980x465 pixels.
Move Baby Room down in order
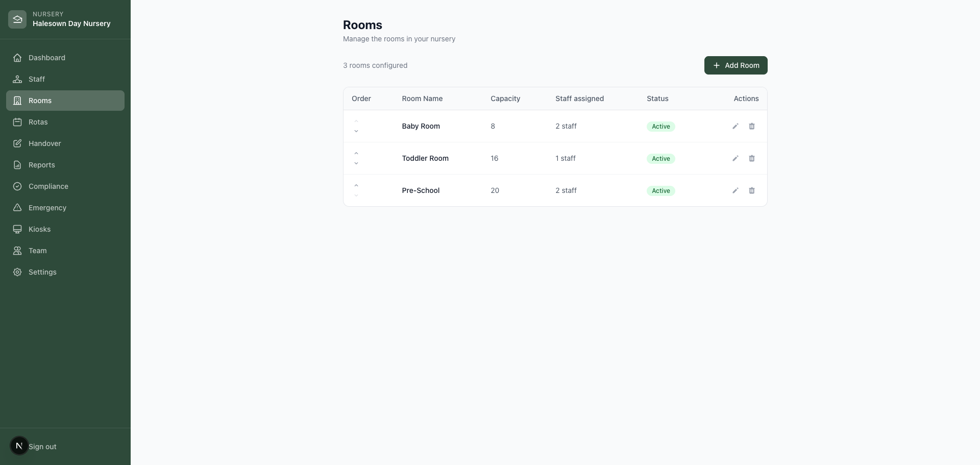(x=356, y=131)
